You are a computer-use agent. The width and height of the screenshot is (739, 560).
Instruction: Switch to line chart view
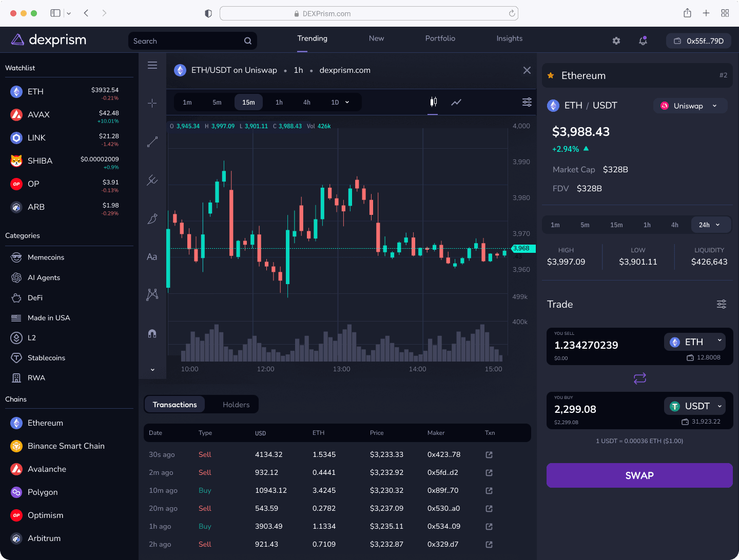(456, 102)
